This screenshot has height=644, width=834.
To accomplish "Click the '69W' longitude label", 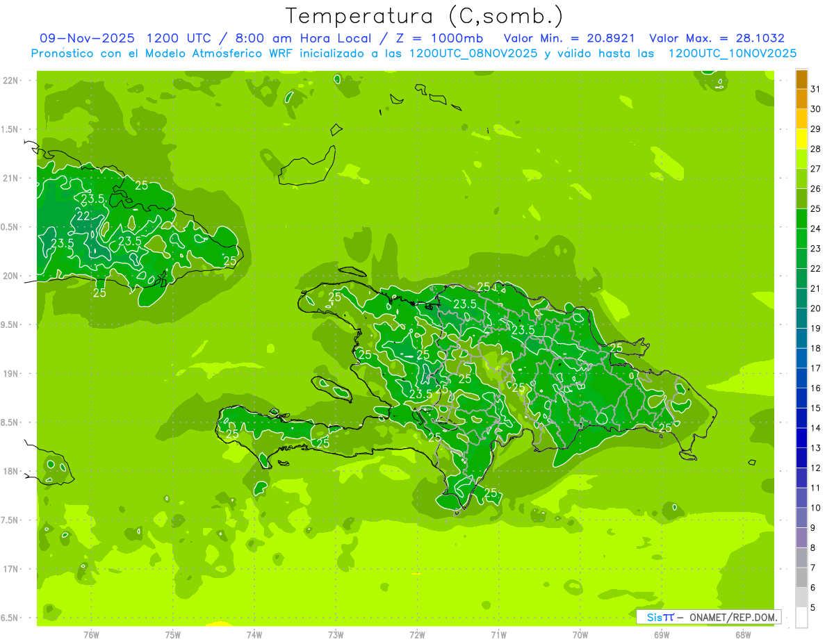I will click(661, 634).
